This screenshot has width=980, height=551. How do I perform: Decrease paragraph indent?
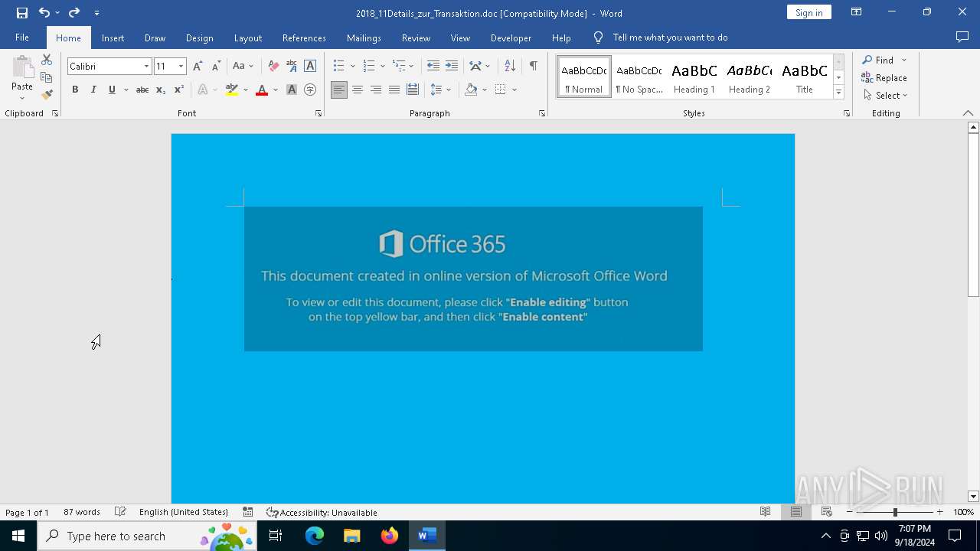pyautogui.click(x=433, y=66)
